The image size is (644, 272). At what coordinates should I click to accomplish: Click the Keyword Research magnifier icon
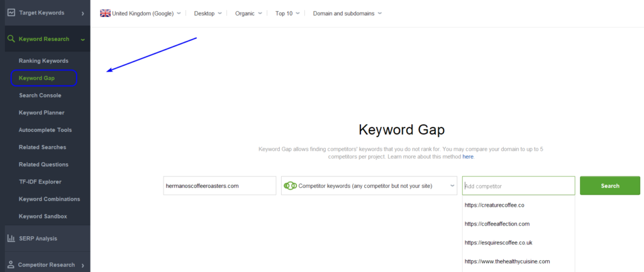coord(11,40)
